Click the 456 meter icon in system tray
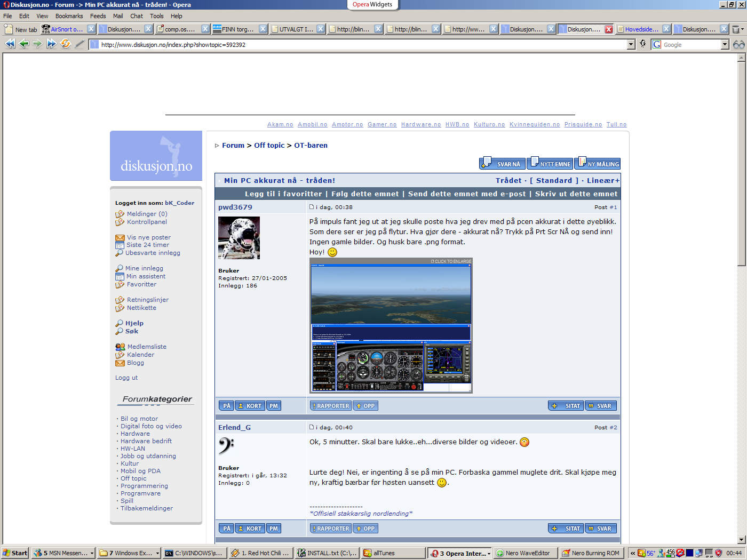The width and height of the screenshot is (747, 560). (x=671, y=553)
